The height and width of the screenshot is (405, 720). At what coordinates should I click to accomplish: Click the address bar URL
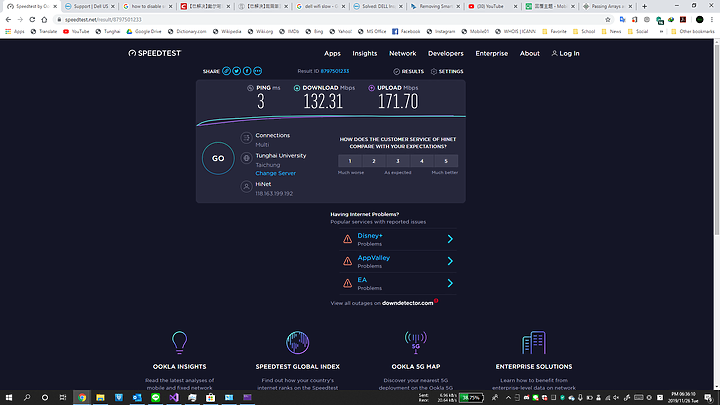(x=103, y=20)
